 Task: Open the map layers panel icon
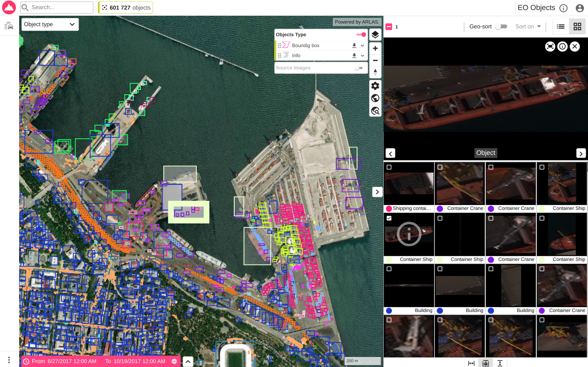click(375, 35)
